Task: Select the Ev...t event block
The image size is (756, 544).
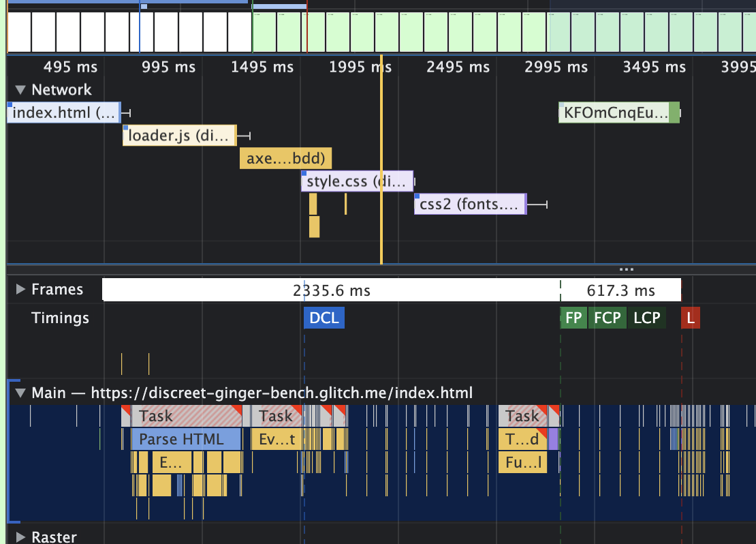Action: pyautogui.click(x=277, y=439)
